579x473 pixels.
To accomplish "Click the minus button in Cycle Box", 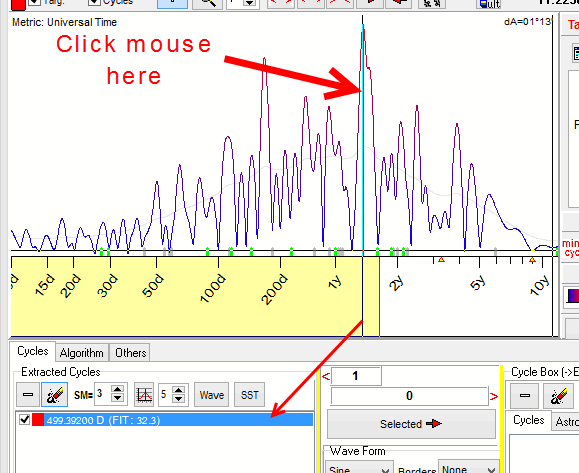I will [524, 395].
